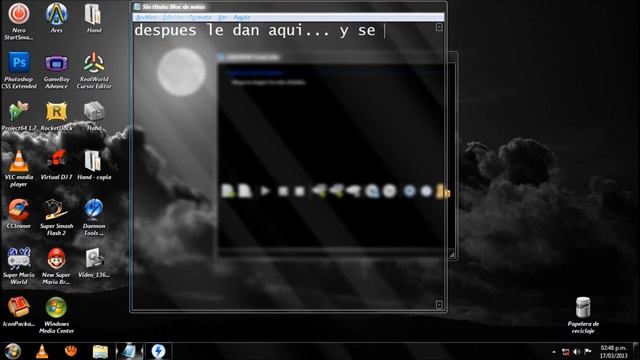Select VLC media player desktop shortcut
Image resolution: width=640 pixels, height=360 pixels.
19,168
